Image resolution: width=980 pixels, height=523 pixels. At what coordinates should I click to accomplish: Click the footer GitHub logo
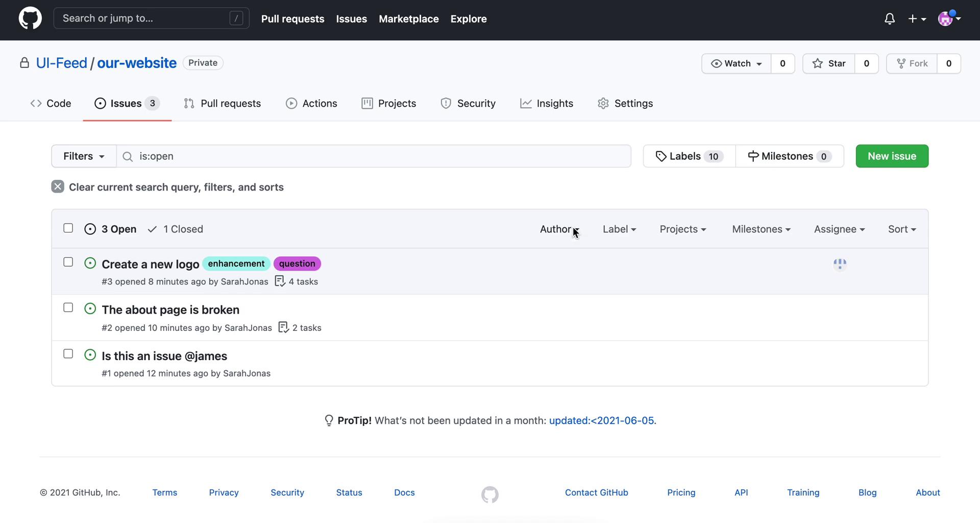click(490, 494)
